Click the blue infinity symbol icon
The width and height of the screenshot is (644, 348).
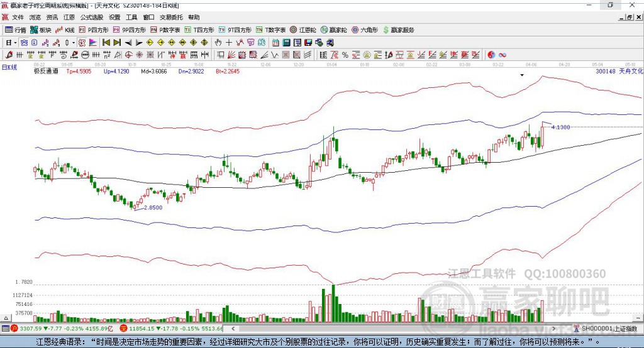tap(502, 55)
